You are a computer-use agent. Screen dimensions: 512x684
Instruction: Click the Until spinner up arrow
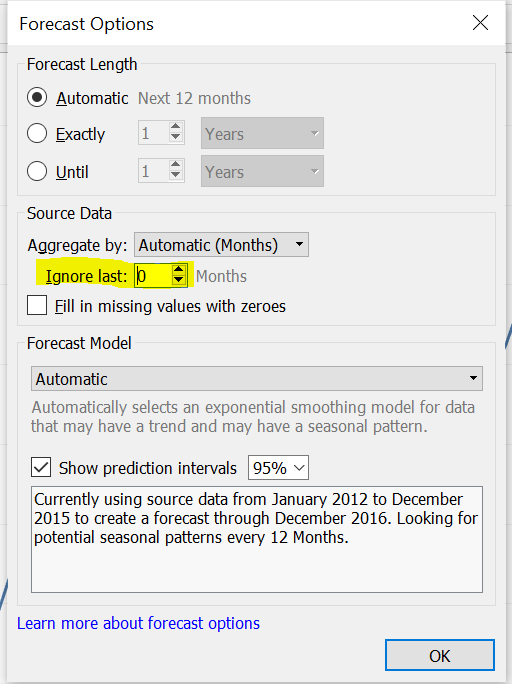pos(176,165)
